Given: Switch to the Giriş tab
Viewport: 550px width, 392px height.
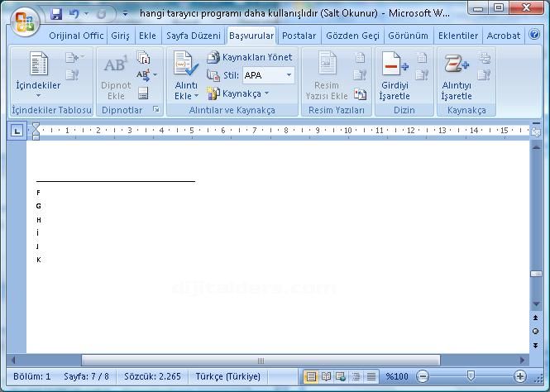Looking at the screenshot, I should [x=120, y=36].
